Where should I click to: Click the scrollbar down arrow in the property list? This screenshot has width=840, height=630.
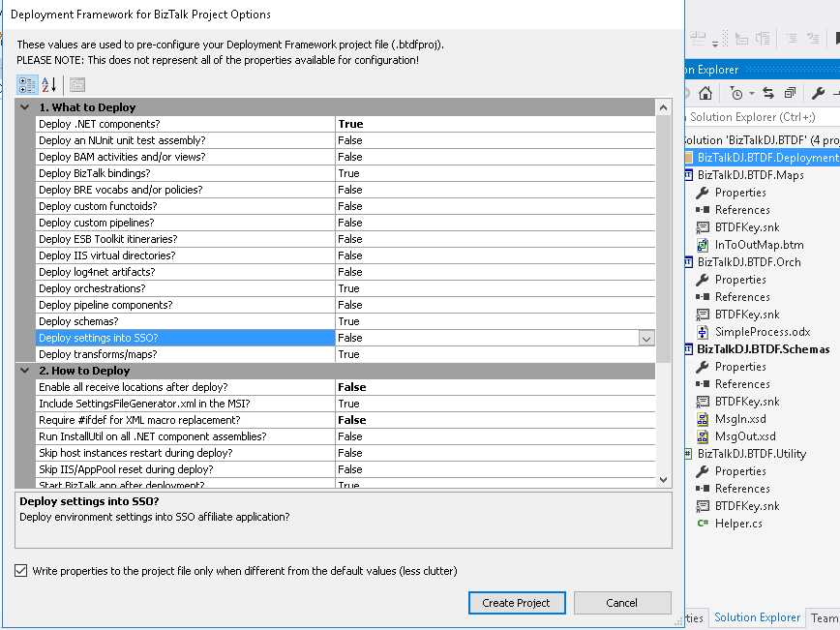coord(665,479)
